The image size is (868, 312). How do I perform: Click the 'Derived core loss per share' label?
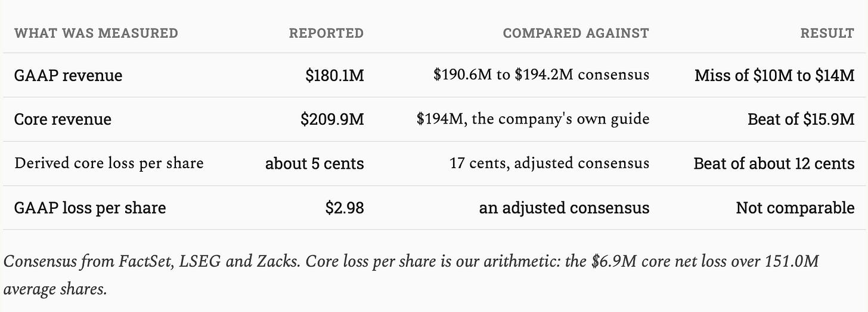coord(109,163)
